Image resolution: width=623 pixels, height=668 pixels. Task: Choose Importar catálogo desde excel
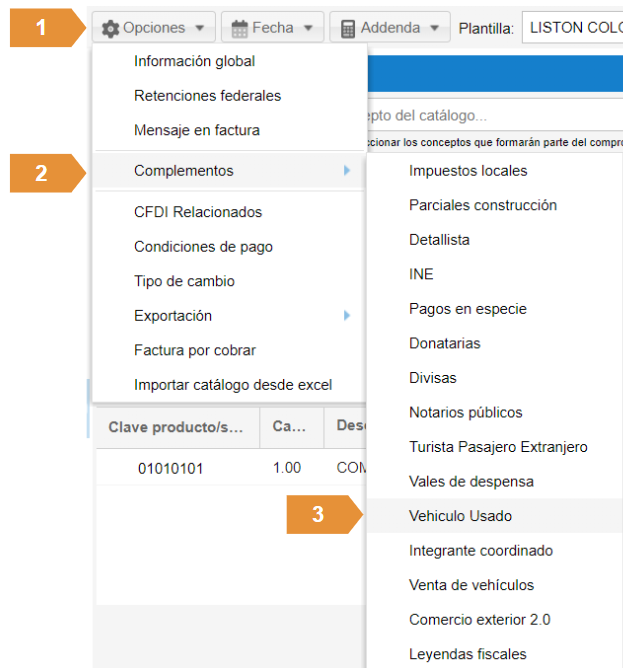click(x=232, y=385)
